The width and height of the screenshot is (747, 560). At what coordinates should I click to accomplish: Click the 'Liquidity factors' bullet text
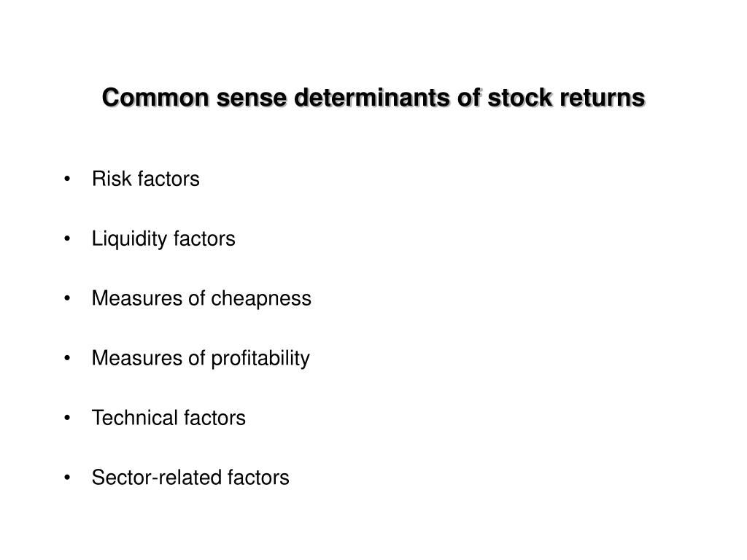163,239
